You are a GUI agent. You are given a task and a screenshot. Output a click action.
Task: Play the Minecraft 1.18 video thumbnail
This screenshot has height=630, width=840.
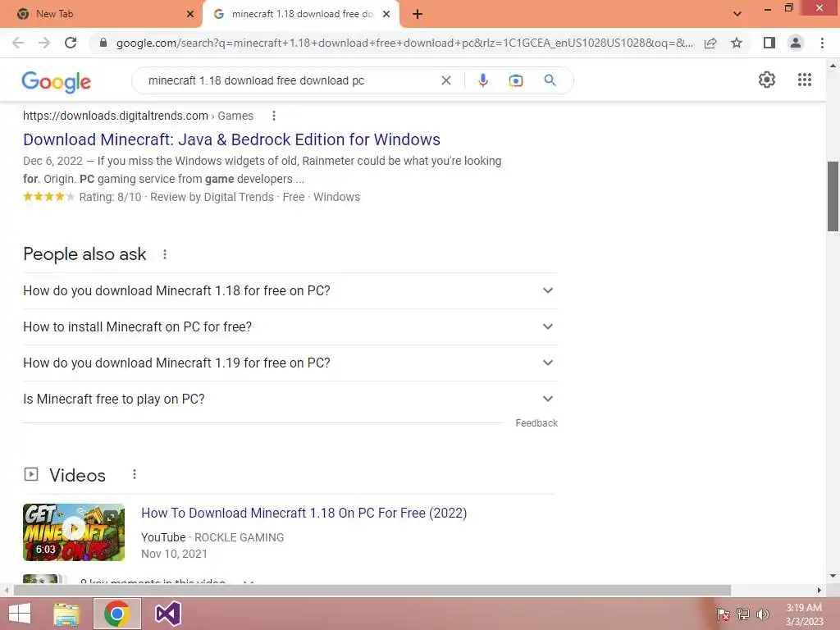tap(74, 532)
